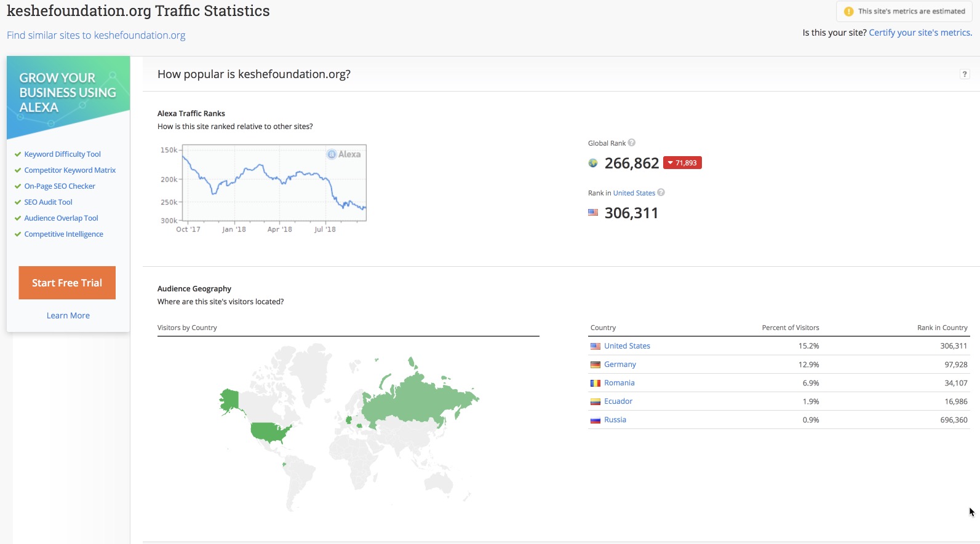Click the Audience Geography heading
This screenshot has width=980, height=544.
point(194,289)
